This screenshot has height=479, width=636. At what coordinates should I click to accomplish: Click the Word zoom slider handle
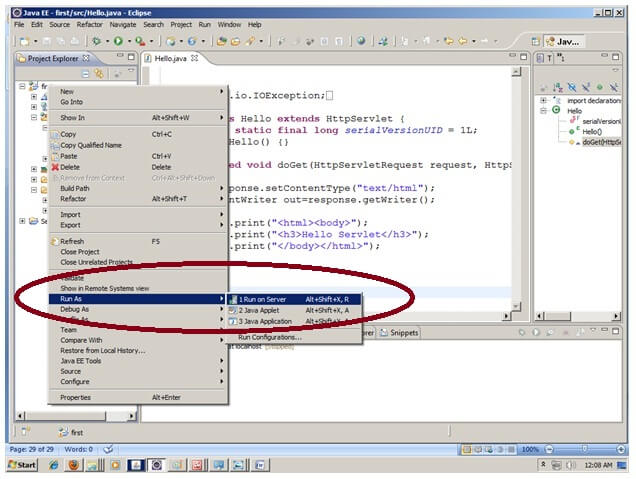(584, 449)
